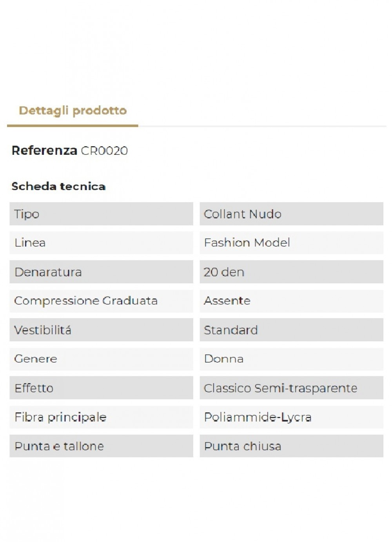
Task: Open the Dettagli prodotto tab
Action: tap(73, 111)
